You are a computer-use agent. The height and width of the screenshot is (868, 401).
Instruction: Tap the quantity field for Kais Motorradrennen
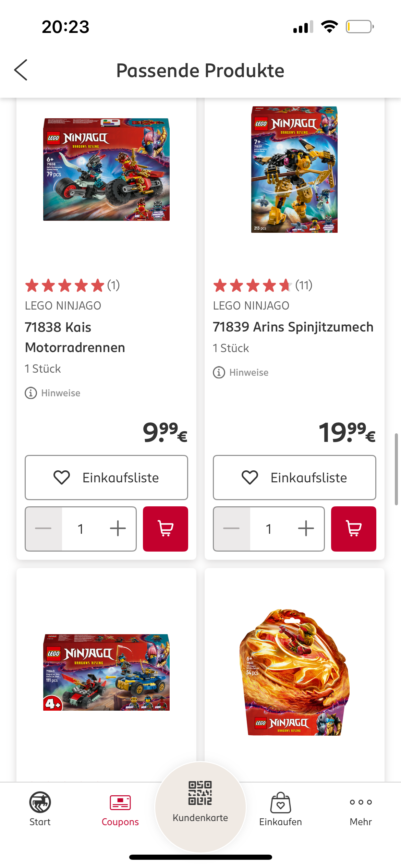[x=81, y=529]
